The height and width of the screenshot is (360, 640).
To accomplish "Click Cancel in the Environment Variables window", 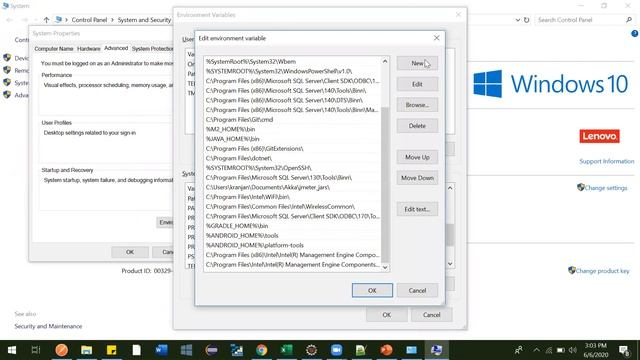I will pyautogui.click(x=431, y=315).
